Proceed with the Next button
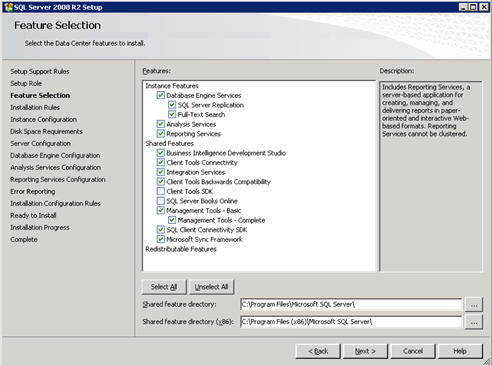Viewport: 492px width, 366px height. (365, 351)
